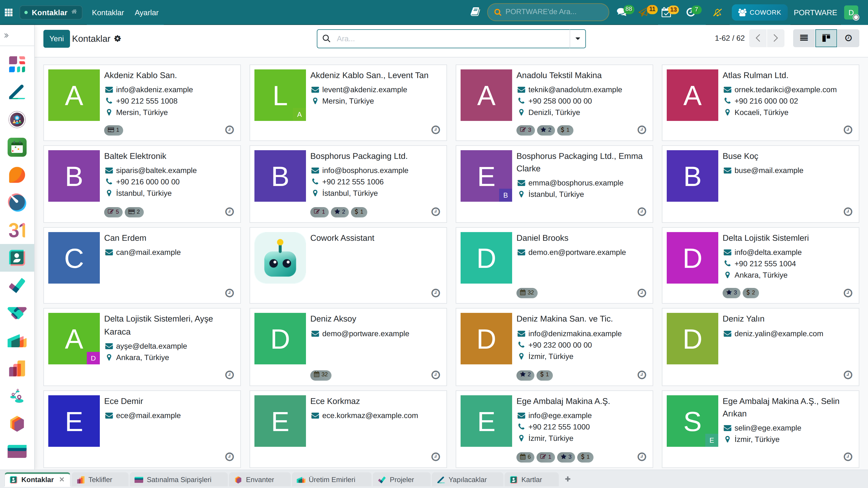Switch to the Envanter bottom tab
The width and height of the screenshot is (868, 488).
point(260,480)
